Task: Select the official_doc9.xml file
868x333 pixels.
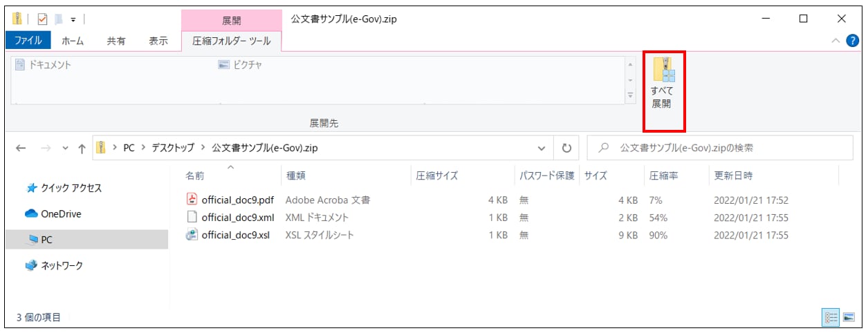Action: coord(237,218)
